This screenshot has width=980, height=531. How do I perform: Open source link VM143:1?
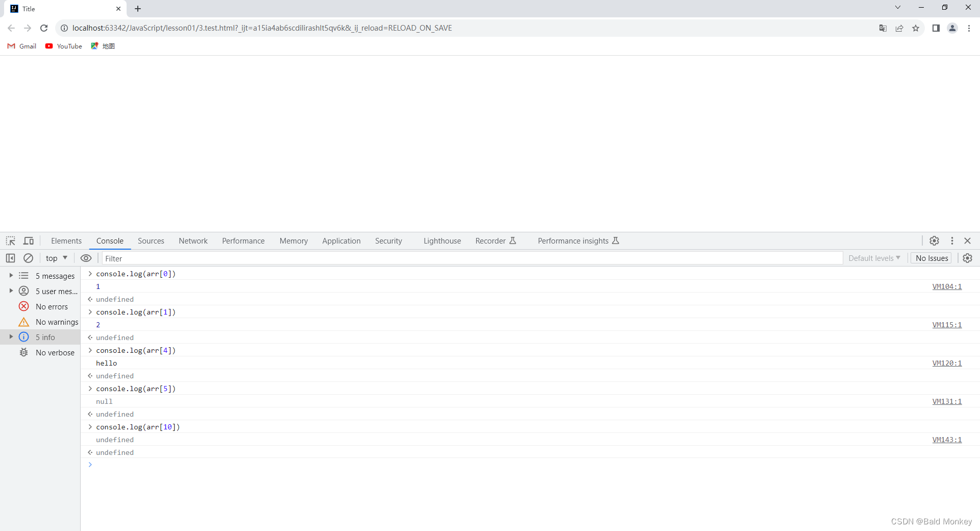click(x=947, y=440)
